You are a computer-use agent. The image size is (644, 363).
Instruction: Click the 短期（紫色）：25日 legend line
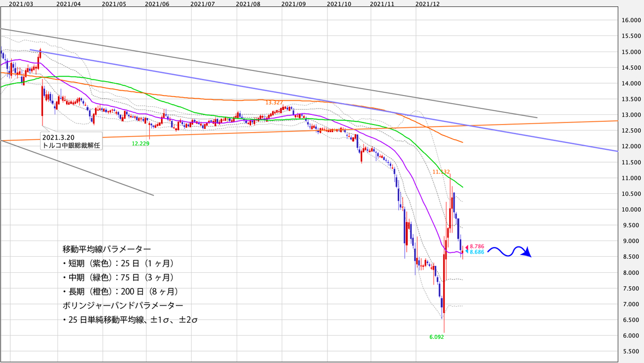[118, 263]
